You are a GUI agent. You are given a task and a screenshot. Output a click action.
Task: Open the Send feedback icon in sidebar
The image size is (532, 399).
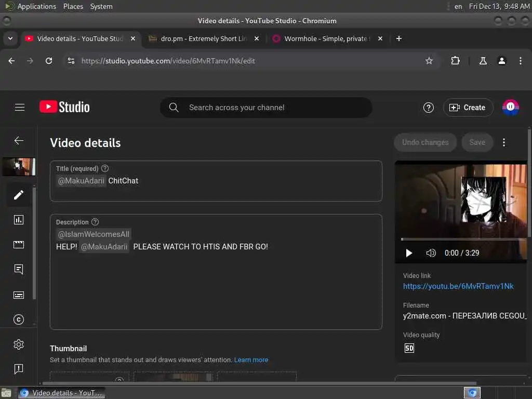coord(19,369)
